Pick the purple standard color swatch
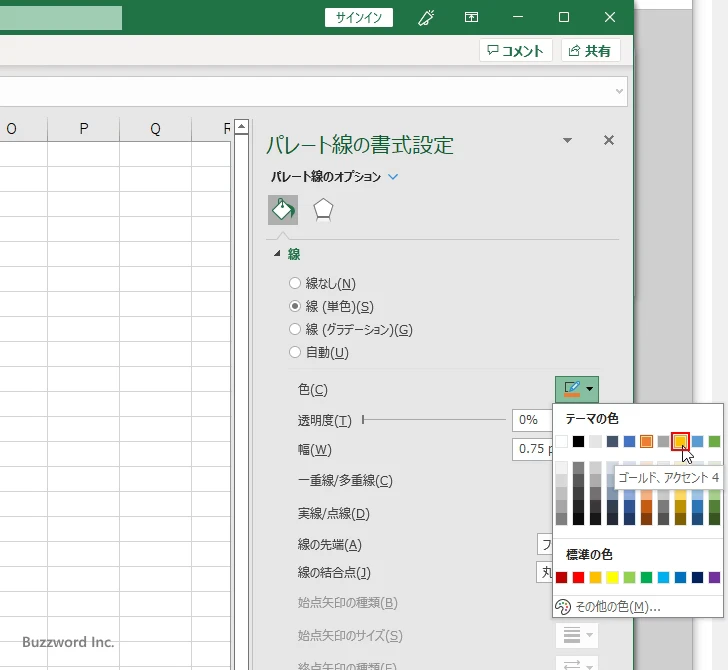Image resolution: width=728 pixels, height=670 pixels. point(714,577)
